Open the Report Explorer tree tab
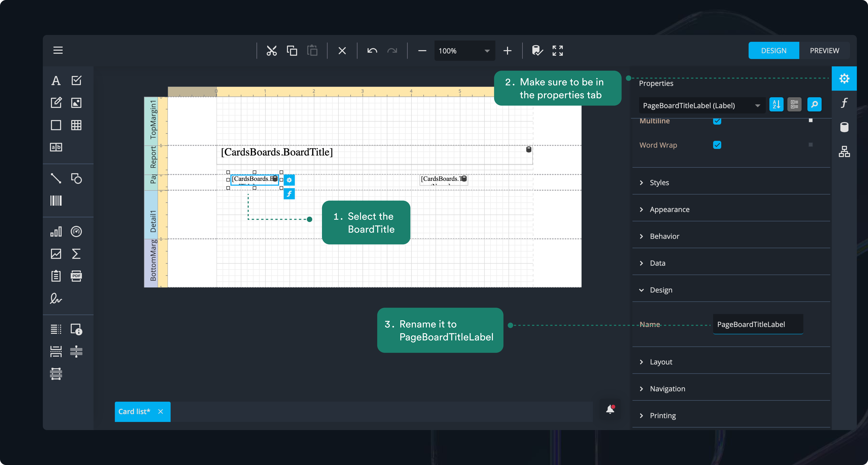 tap(844, 152)
